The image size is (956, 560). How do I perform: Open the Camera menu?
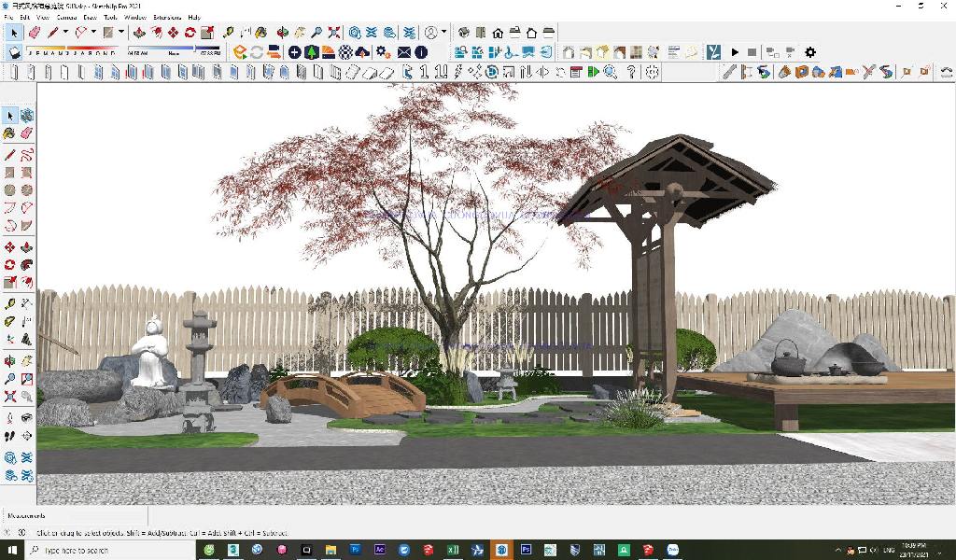67,17
